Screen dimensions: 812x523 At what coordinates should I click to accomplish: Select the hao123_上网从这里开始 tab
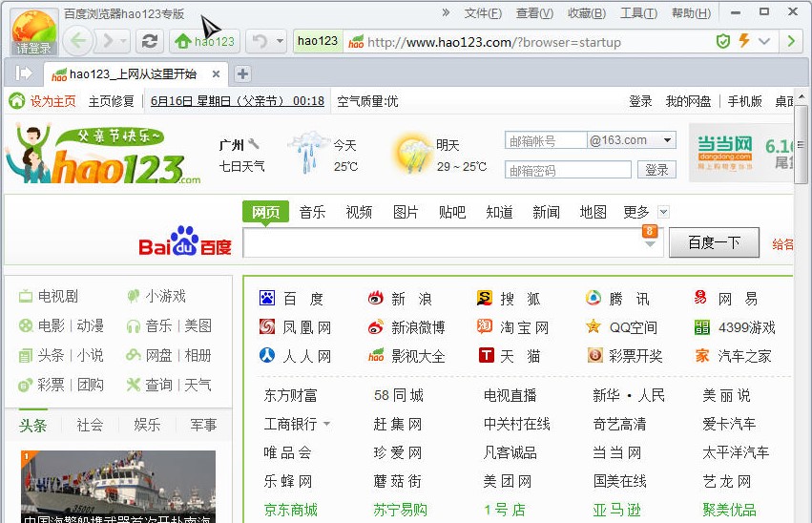pos(134,74)
